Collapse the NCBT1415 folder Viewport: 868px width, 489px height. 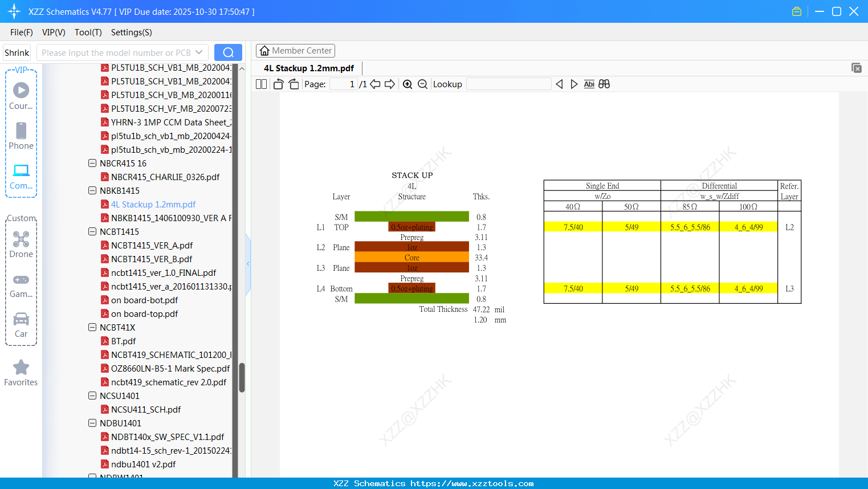92,231
